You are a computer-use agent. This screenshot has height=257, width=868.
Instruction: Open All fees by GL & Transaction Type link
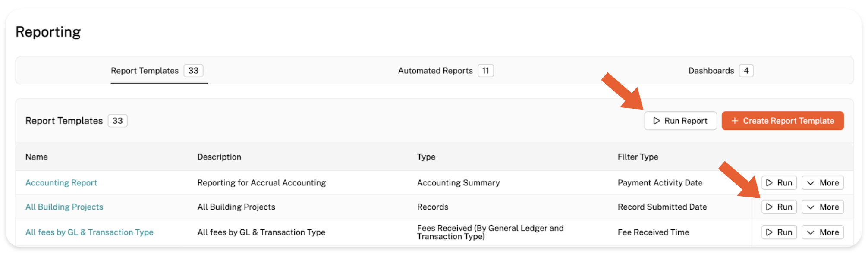(89, 232)
